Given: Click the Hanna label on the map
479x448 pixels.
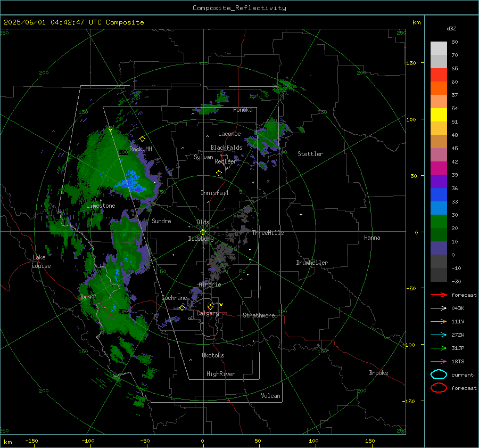Looking at the screenshot, I should (x=372, y=238).
